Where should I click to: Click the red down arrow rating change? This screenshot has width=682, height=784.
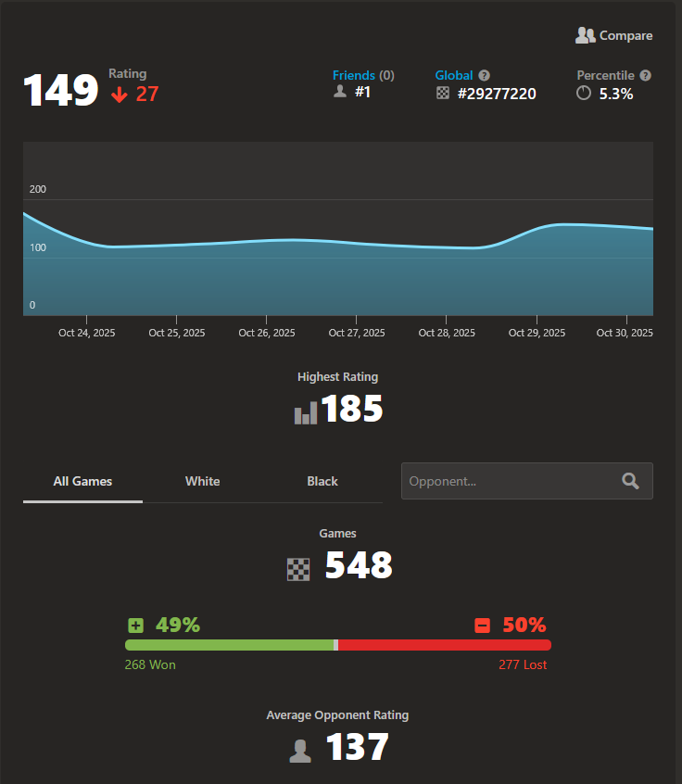click(x=119, y=94)
